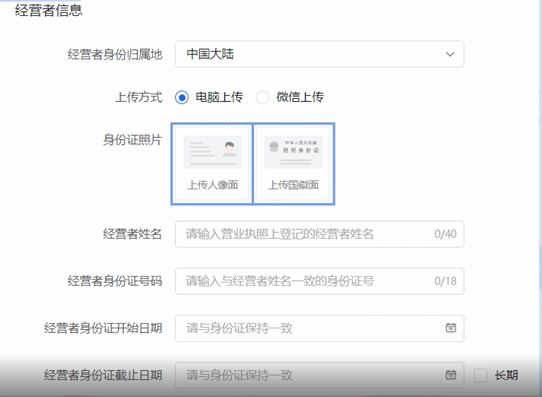Click the 0/40 character counter

coord(445,234)
